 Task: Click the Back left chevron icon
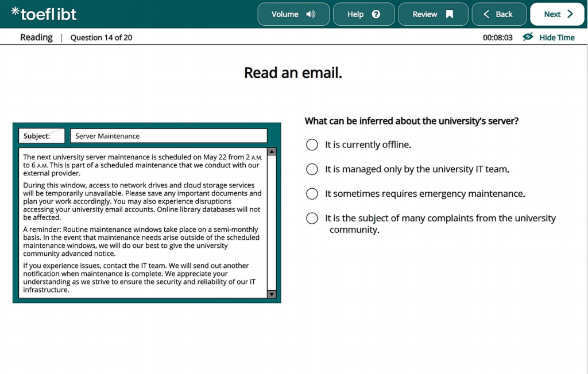click(x=486, y=14)
